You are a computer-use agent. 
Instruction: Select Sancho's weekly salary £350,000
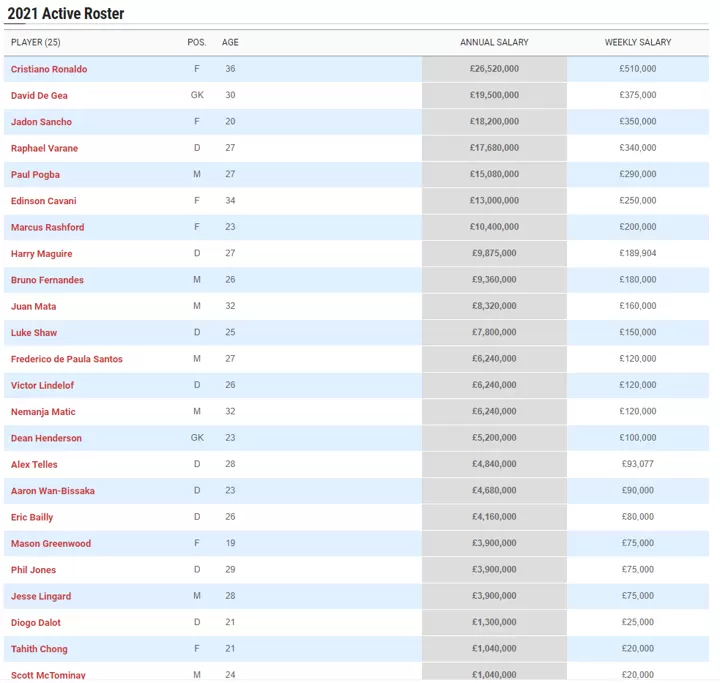[x=638, y=122]
